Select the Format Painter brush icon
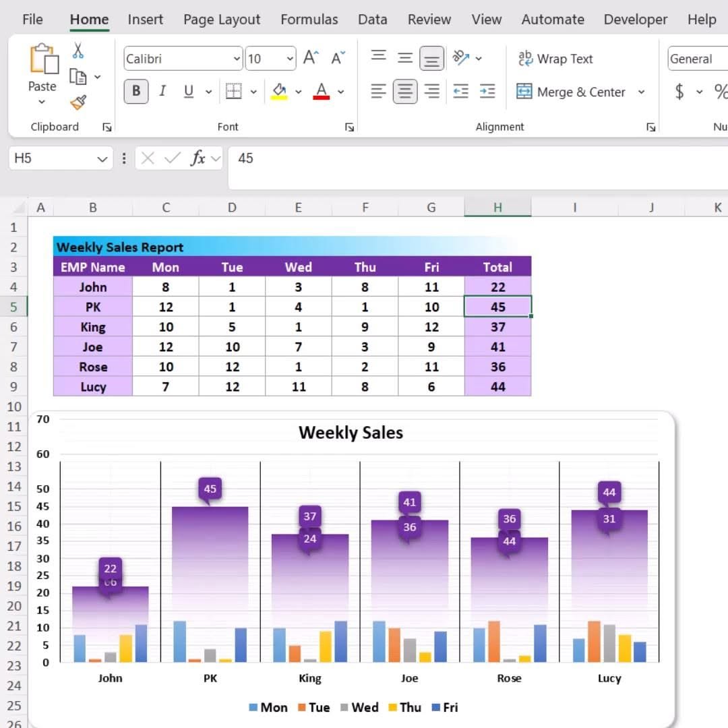This screenshot has height=728, width=728. (78, 102)
